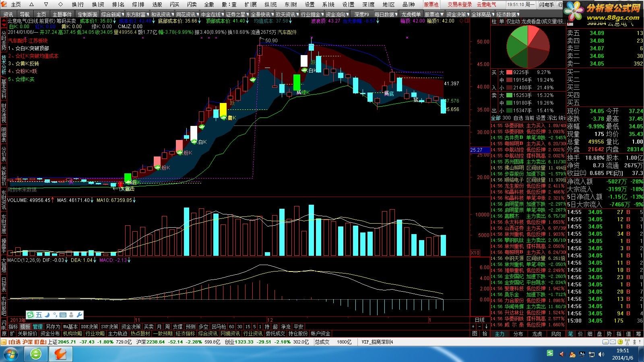The image size is (644, 362).
Task: Click the green 大 sell legend swatch
Action: tap(509, 95)
